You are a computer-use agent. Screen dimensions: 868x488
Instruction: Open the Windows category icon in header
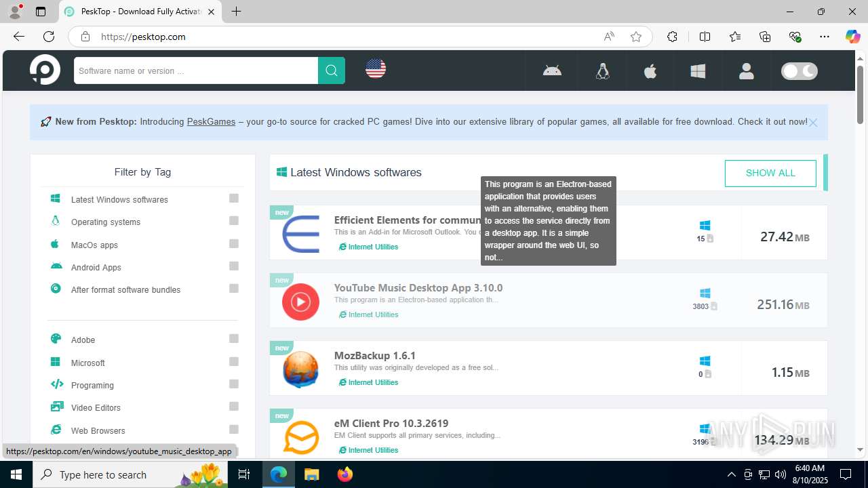(x=698, y=70)
